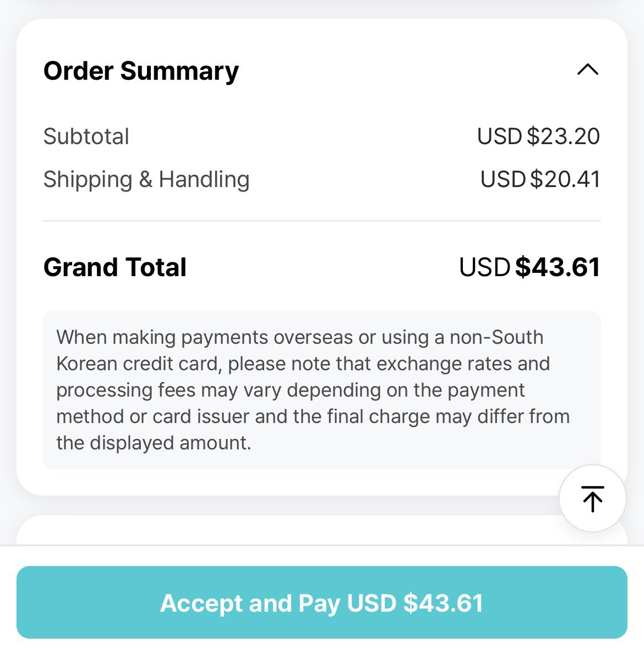Click the Grand Total label
The width and height of the screenshot is (644, 648).
pyautogui.click(x=115, y=267)
